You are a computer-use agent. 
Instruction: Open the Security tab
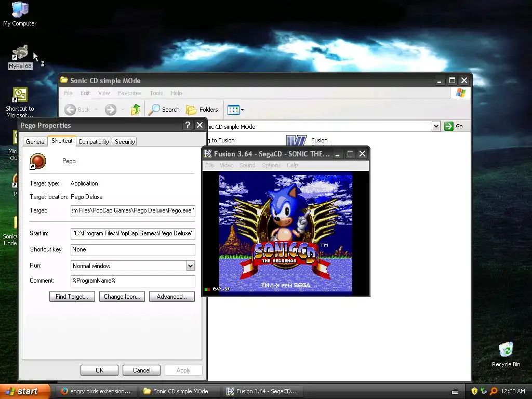tap(125, 142)
